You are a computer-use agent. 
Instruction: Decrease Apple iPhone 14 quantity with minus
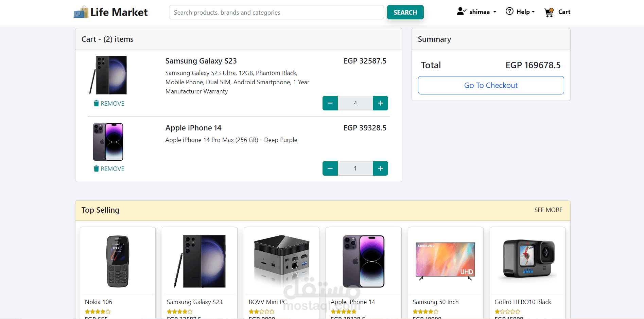[330, 169]
